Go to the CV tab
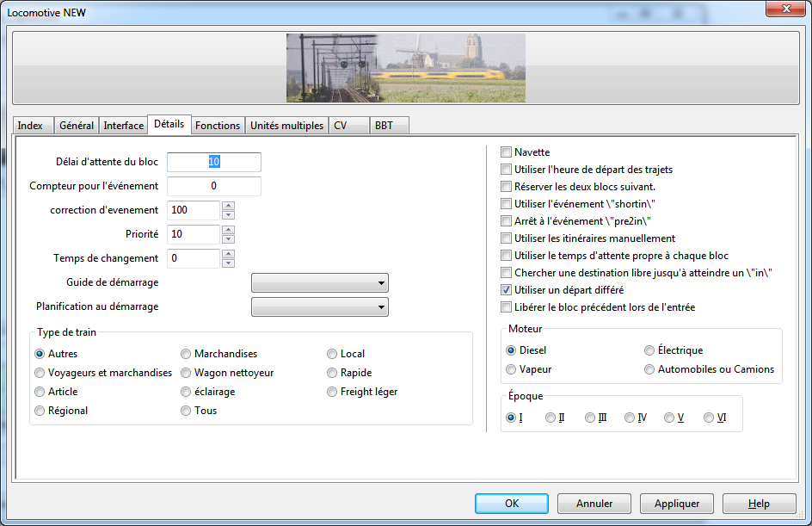Viewport: 812px width, 526px height. (x=341, y=126)
